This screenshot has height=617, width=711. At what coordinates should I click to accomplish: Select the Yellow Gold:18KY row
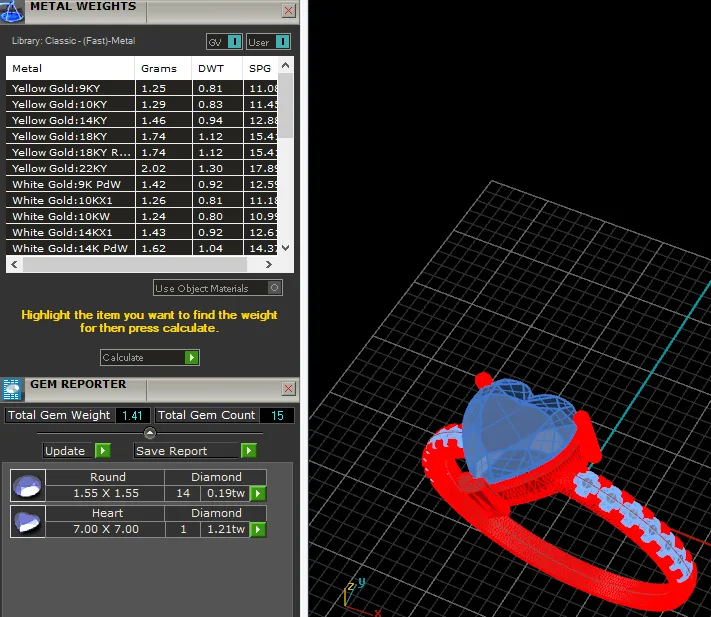pos(141,136)
